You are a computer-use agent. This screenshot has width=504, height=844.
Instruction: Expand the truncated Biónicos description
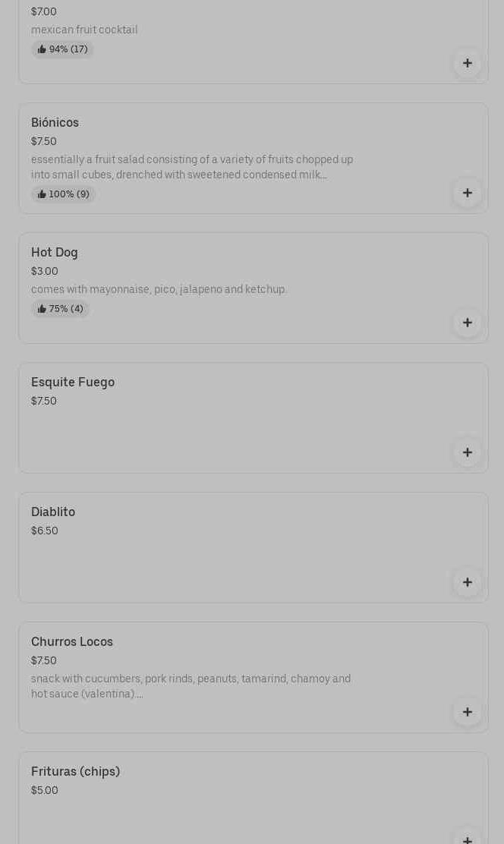coord(192,168)
